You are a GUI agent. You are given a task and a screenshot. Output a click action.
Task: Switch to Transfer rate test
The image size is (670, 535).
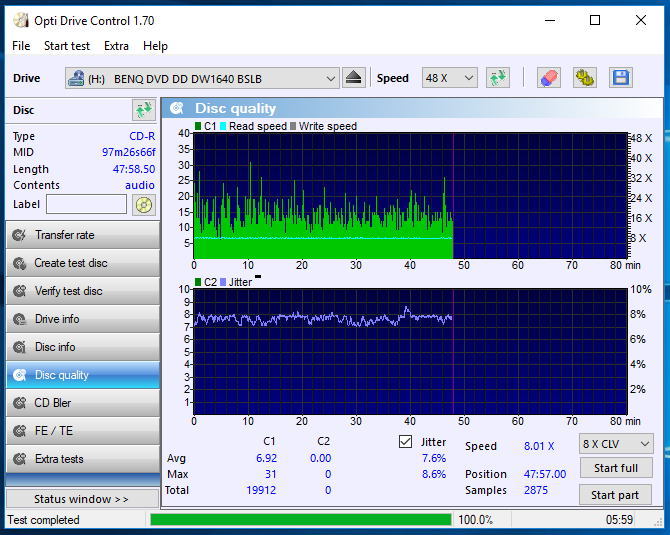coord(83,235)
